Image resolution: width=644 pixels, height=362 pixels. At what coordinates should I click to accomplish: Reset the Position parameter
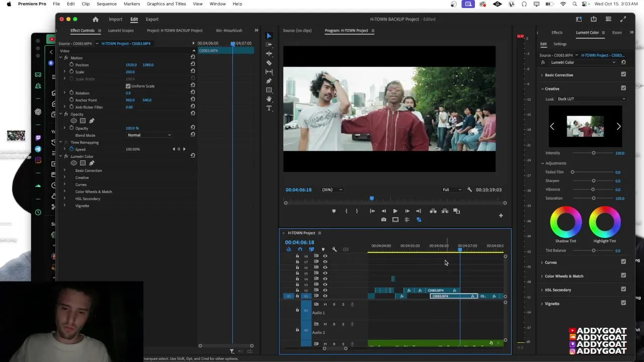192,65
